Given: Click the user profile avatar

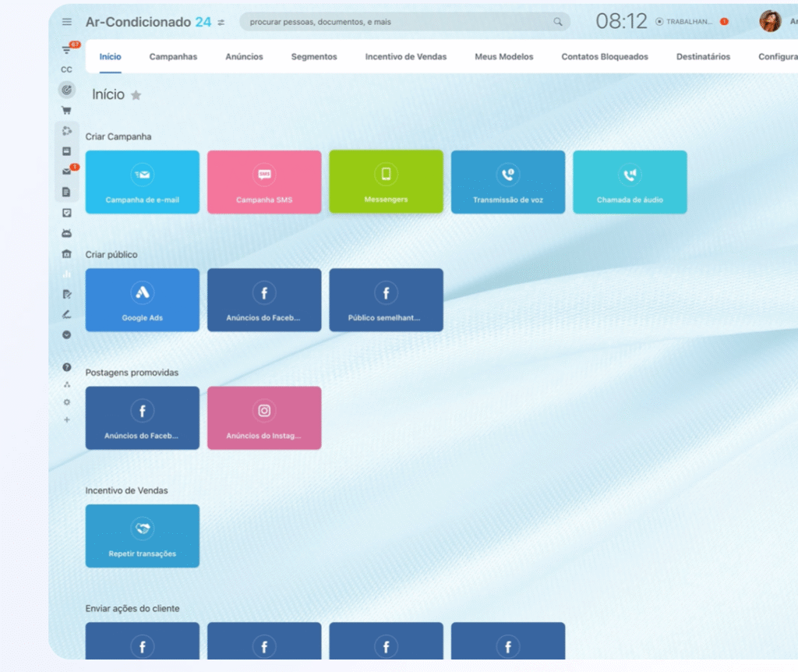Looking at the screenshot, I should tap(769, 22).
